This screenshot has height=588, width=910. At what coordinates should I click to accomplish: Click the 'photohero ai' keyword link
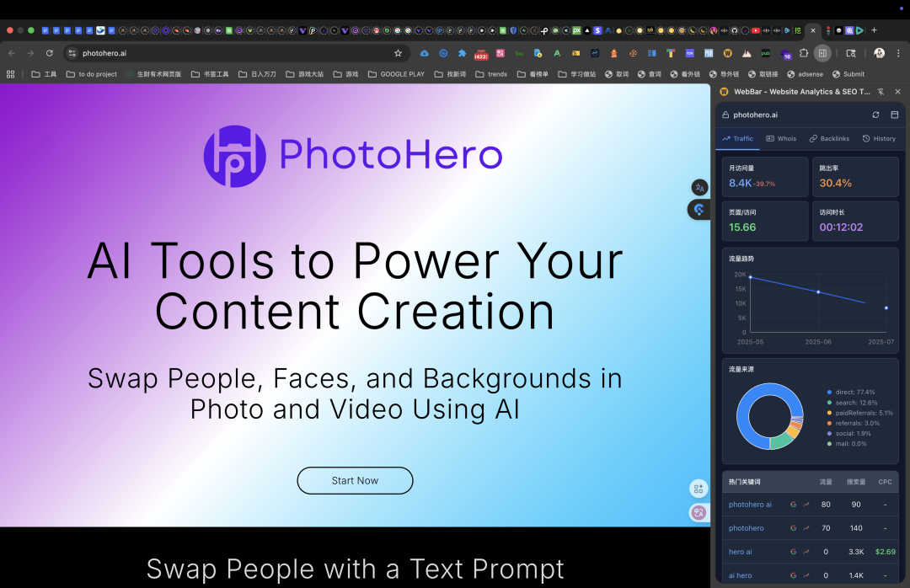(x=750, y=505)
